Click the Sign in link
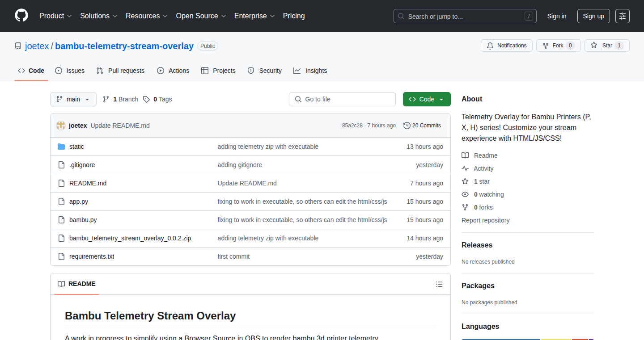The height and width of the screenshot is (340, 644). [x=557, y=16]
